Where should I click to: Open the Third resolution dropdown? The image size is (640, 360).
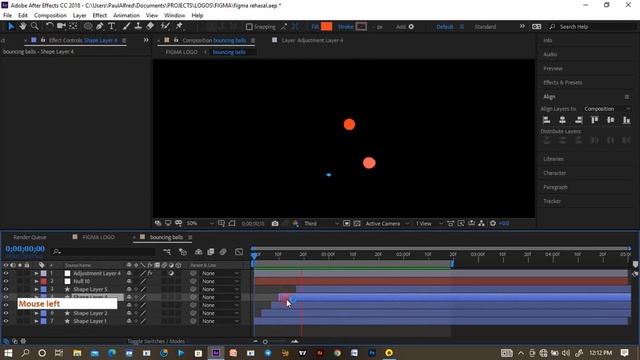[321, 224]
